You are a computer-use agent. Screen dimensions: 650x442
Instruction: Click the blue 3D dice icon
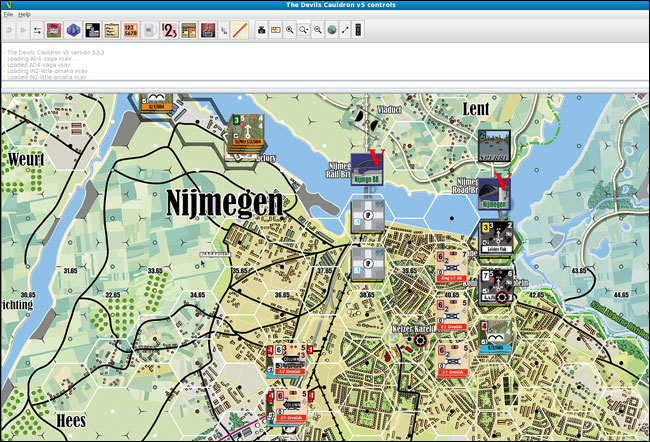pos(74,31)
